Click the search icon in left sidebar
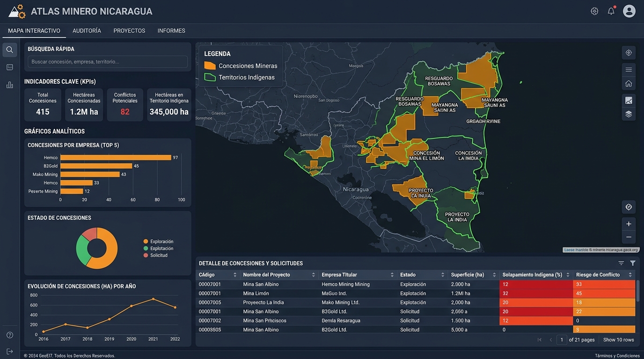644x359 pixels. click(x=10, y=50)
